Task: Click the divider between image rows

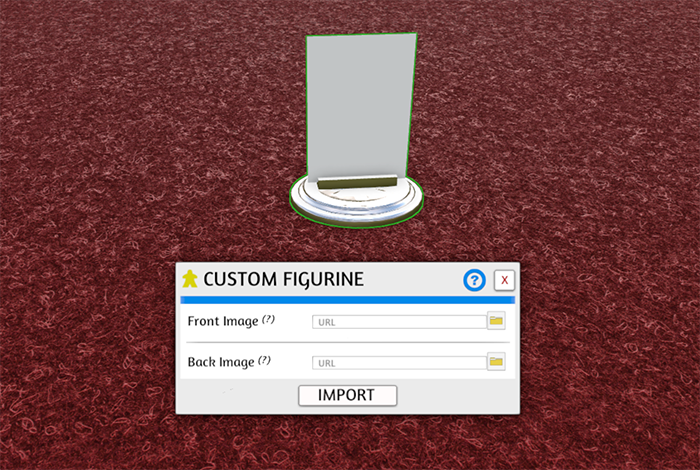Action: coord(347,342)
